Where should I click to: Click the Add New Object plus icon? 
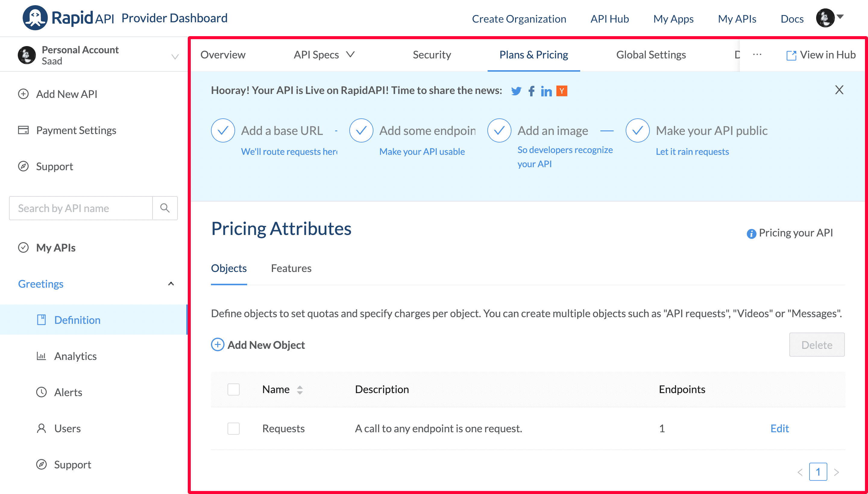click(218, 345)
